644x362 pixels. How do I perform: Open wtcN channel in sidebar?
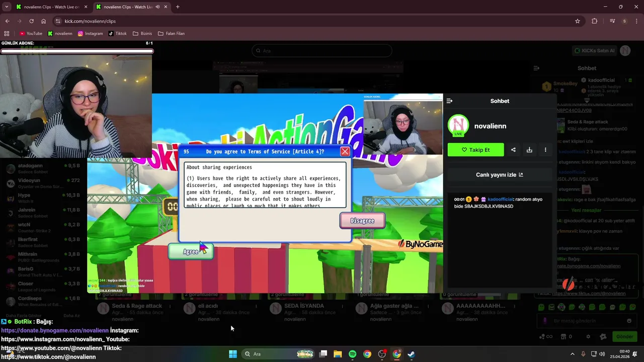[x=43, y=228]
